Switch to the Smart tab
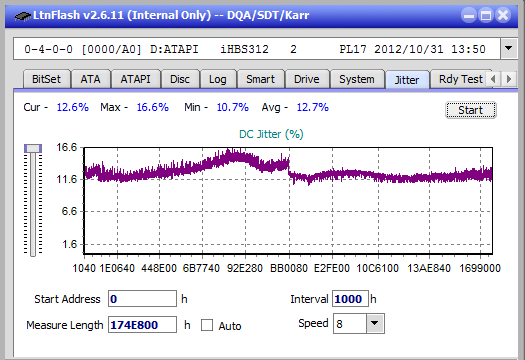 tap(260, 79)
